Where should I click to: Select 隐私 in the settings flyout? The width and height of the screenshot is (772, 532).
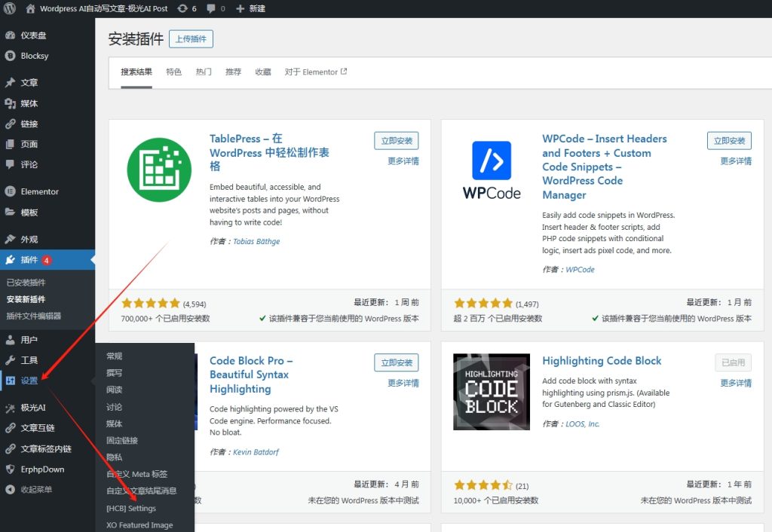[115, 457]
